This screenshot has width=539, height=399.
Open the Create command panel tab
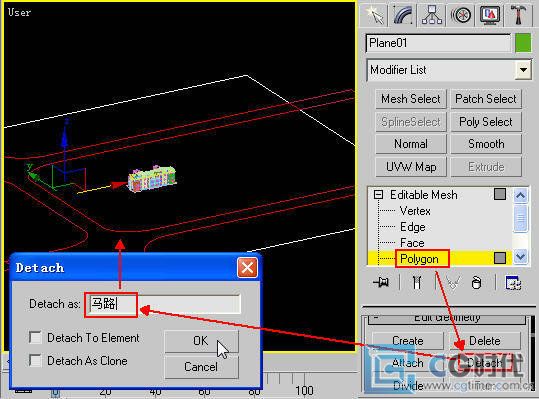tap(374, 15)
